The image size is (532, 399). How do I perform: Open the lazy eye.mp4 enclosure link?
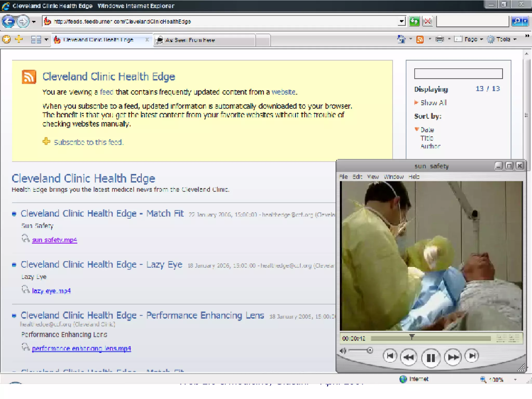pyautogui.click(x=51, y=291)
